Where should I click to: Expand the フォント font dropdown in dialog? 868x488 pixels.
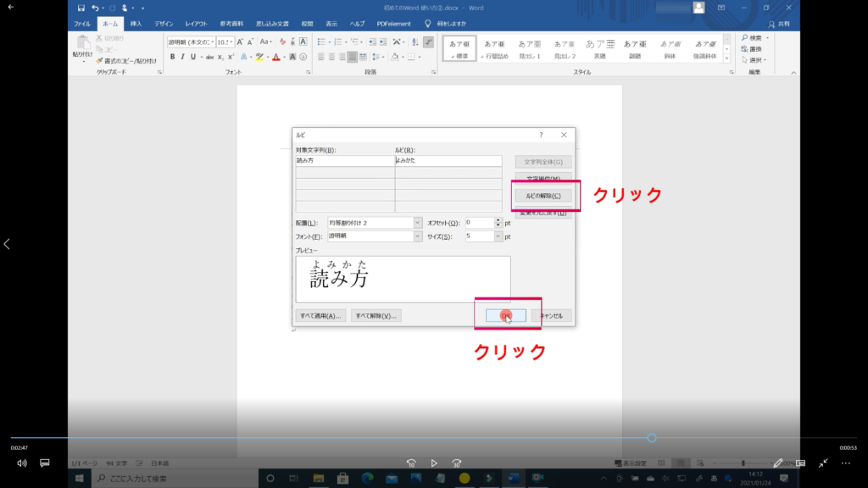pos(417,236)
